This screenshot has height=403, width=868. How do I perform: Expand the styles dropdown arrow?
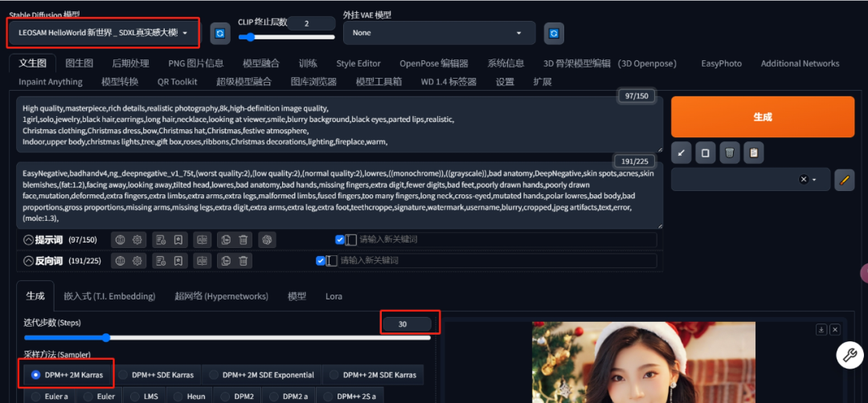tap(814, 180)
